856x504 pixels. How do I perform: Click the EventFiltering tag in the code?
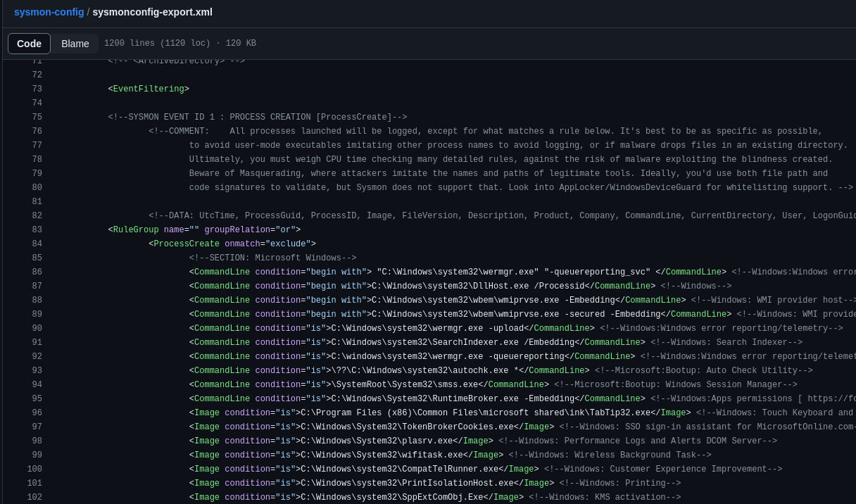click(149, 89)
